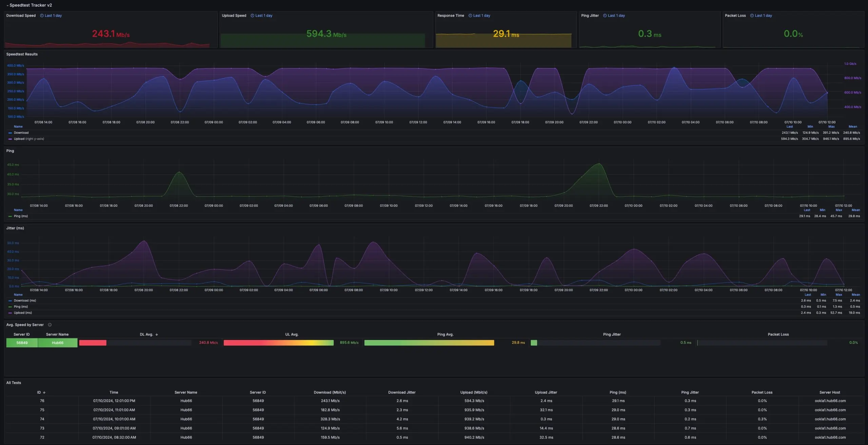Click the sort arrow next to ID column
The image size is (868, 445).
click(x=44, y=392)
